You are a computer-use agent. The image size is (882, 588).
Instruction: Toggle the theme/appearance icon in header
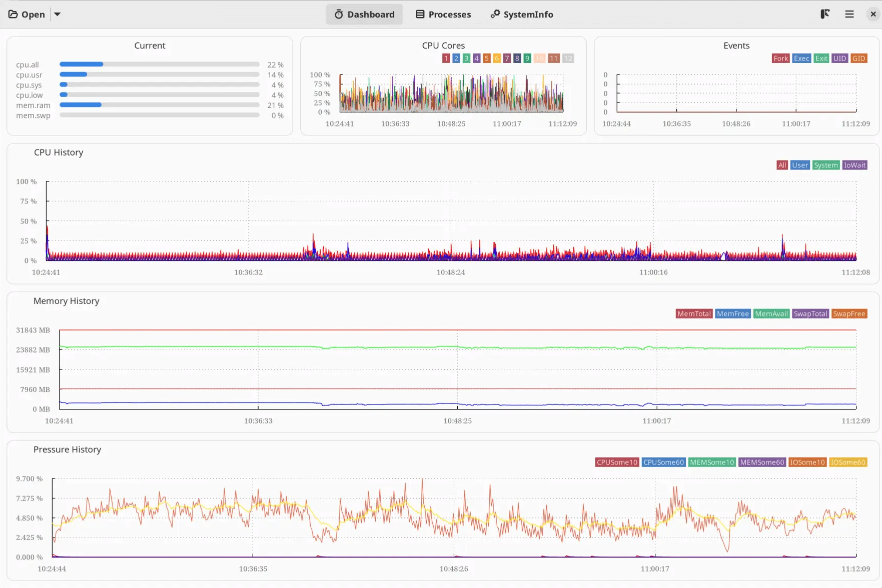click(x=825, y=14)
